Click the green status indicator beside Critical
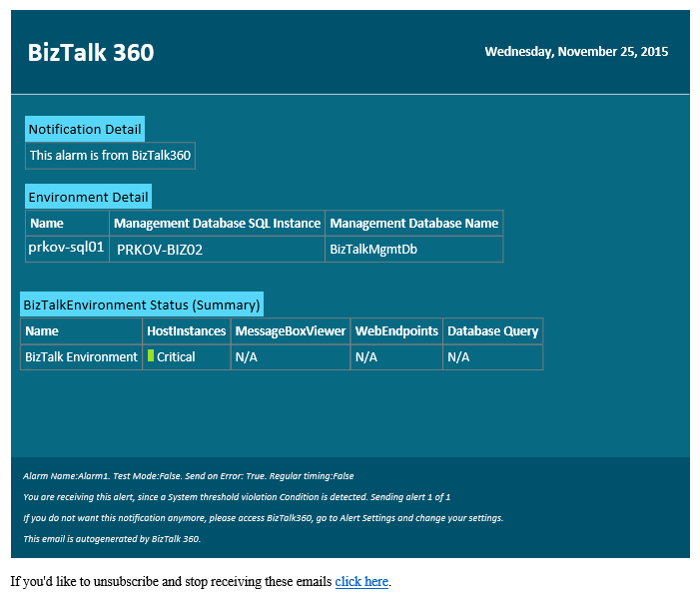The height and width of the screenshot is (596, 700). 151,355
